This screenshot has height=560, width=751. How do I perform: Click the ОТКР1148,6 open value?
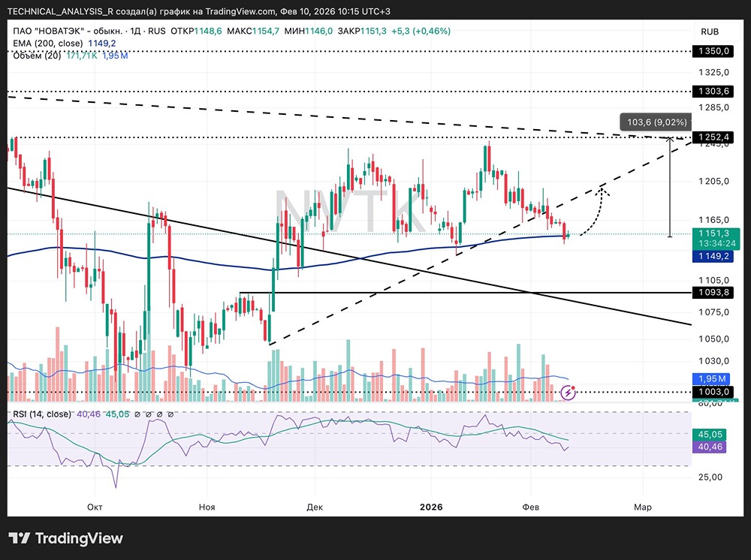click(x=196, y=31)
